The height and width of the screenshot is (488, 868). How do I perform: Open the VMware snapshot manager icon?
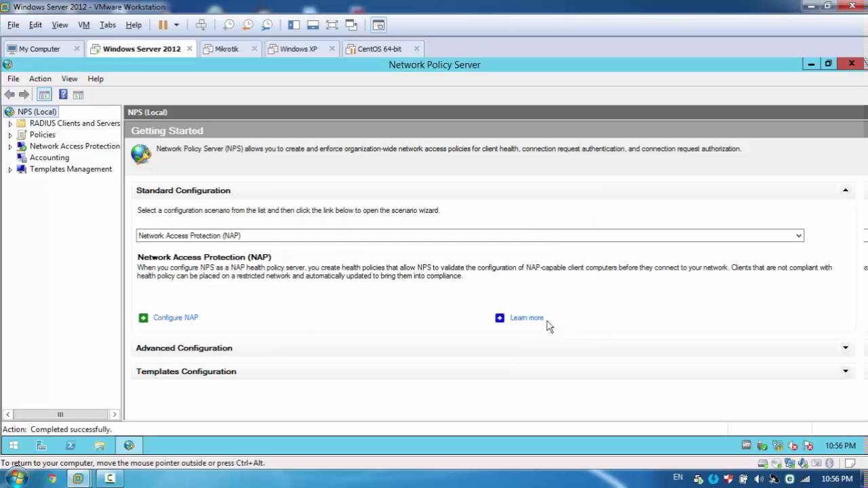(267, 25)
